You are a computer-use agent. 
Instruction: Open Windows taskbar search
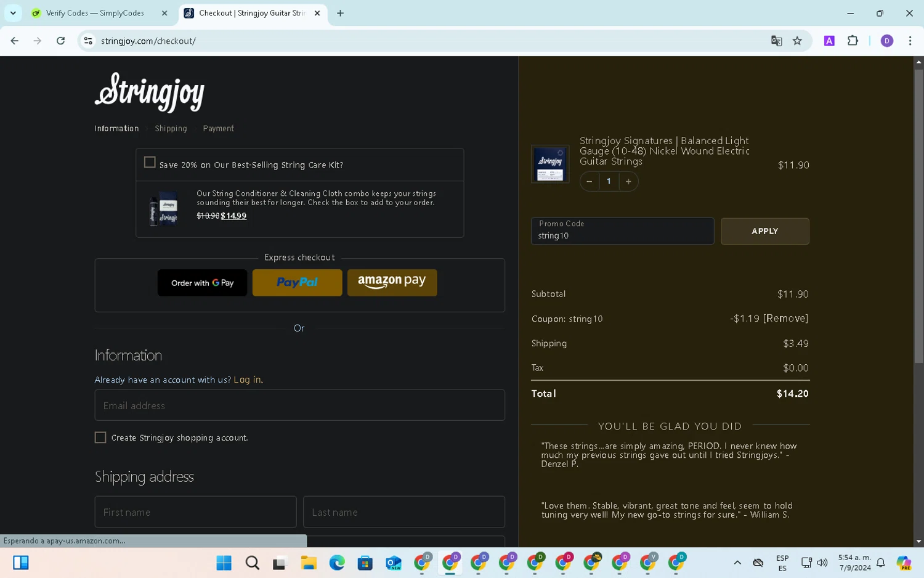pos(252,563)
